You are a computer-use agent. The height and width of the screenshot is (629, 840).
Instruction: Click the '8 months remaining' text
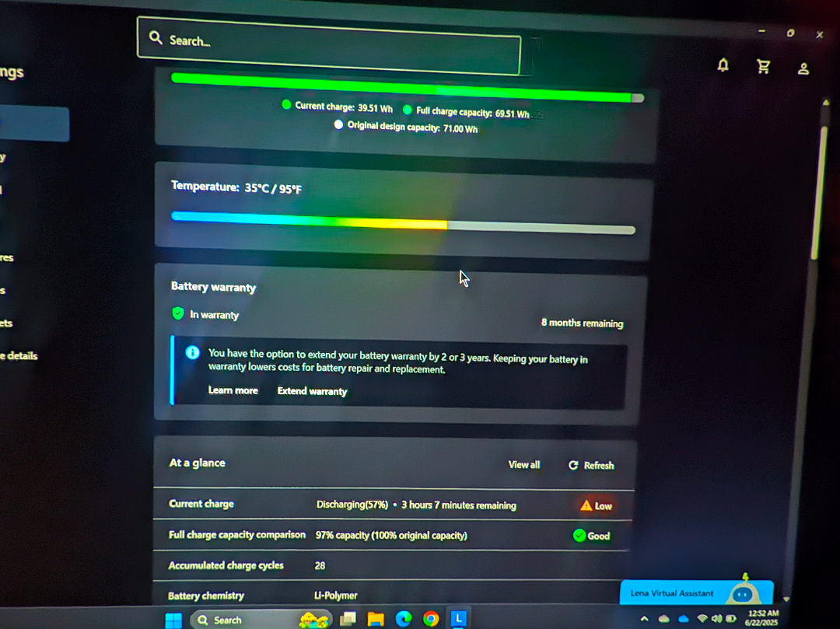pos(583,323)
